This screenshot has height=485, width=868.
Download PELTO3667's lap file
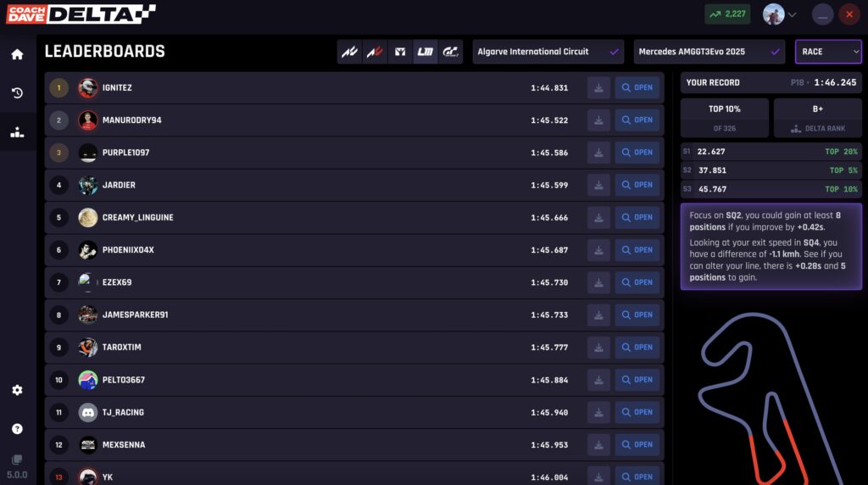tap(598, 380)
